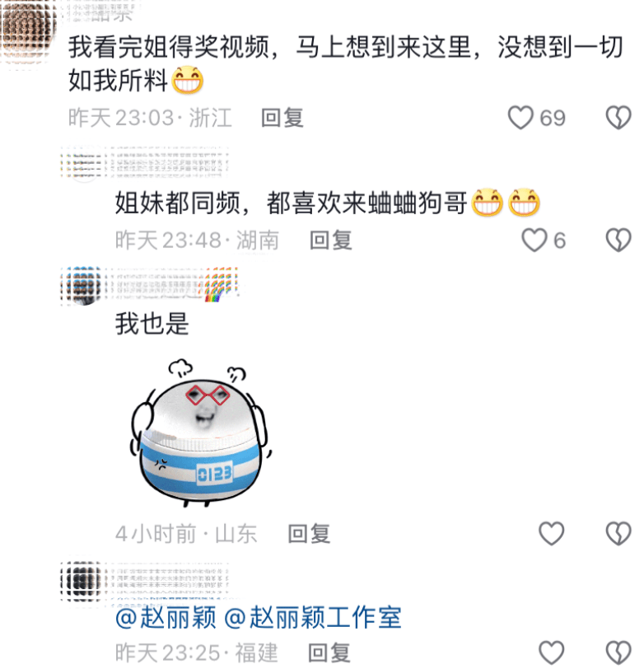The width and height of the screenshot is (644, 669).
Task: Open the @赵丽颖 mention link
Action: coord(166,617)
